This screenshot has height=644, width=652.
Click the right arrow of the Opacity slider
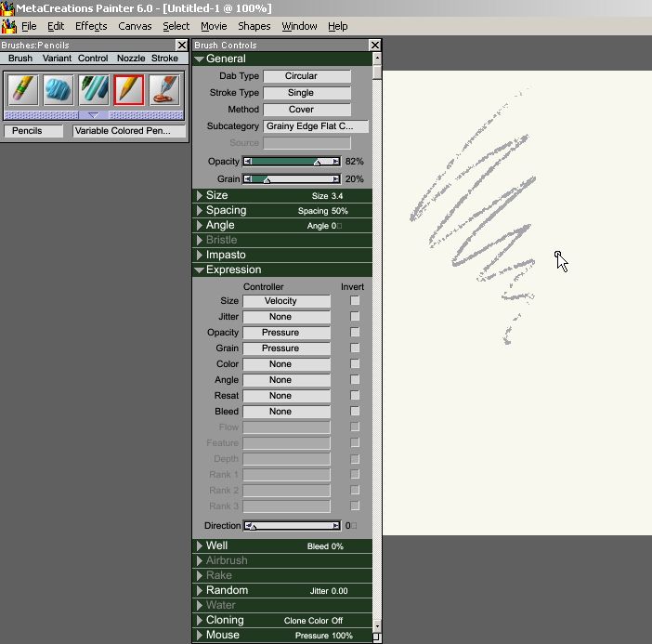pyautogui.click(x=336, y=162)
